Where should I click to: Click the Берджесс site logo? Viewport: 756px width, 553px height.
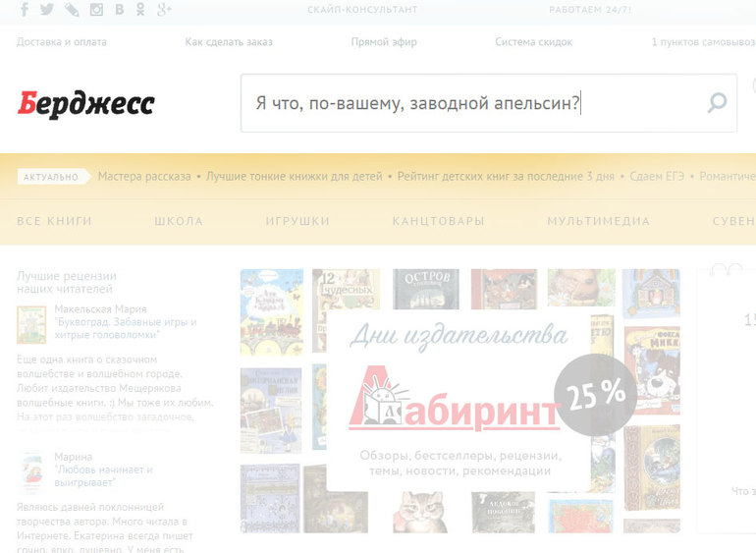(85, 103)
